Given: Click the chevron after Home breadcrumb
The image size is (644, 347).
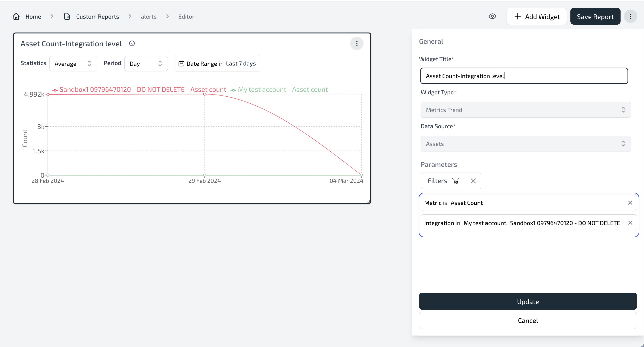Looking at the screenshot, I should 52,16.
